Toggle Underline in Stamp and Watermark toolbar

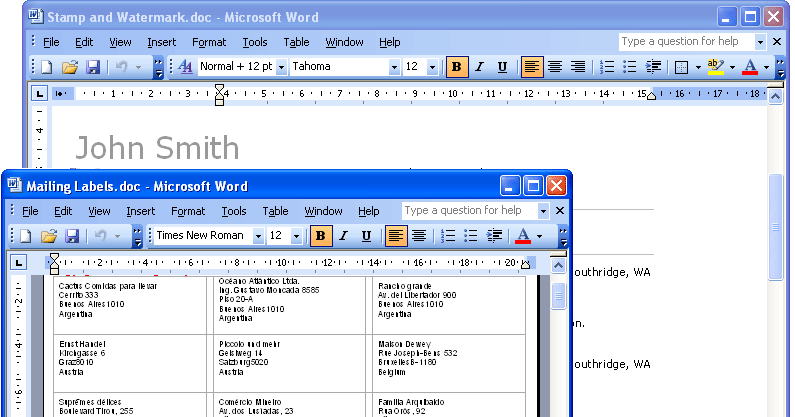[x=502, y=67]
